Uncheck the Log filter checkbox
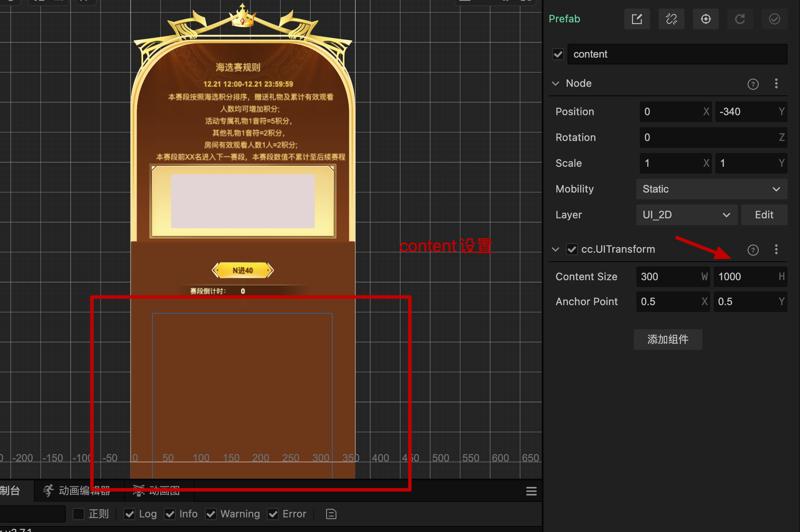Screen dimensions: 800x532 tap(129, 514)
